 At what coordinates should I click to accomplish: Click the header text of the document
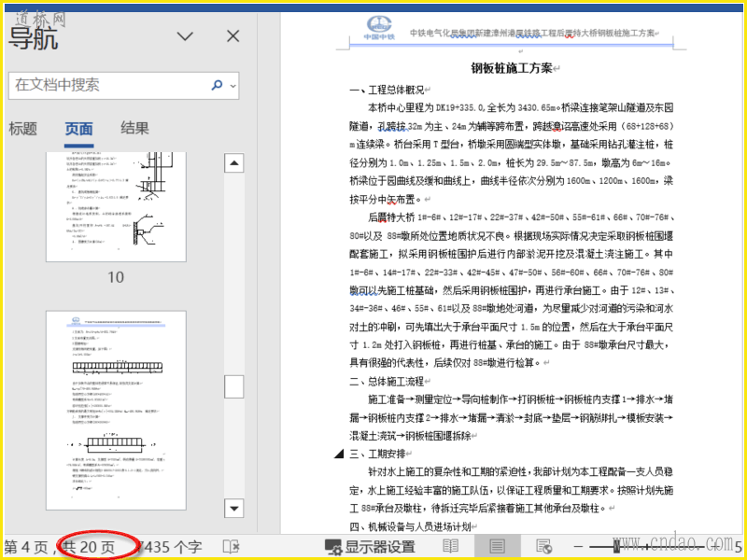(532, 33)
